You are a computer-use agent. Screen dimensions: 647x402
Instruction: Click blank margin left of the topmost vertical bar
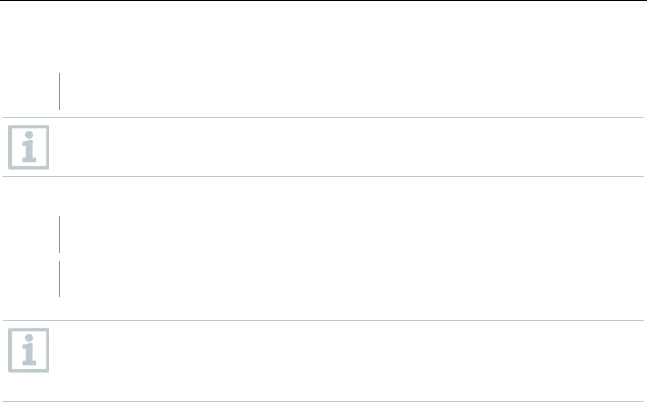tap(28, 90)
